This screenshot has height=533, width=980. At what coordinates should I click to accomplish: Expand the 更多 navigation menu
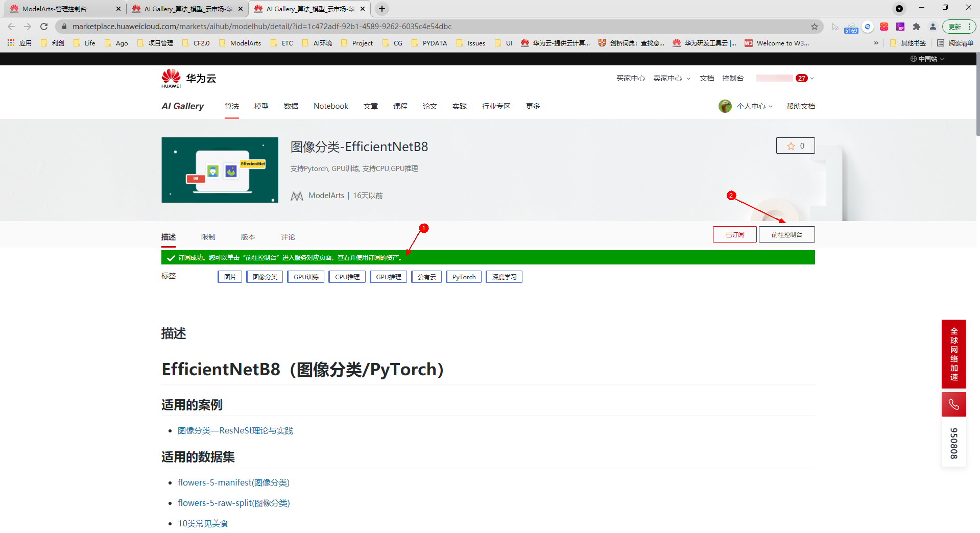click(x=533, y=106)
